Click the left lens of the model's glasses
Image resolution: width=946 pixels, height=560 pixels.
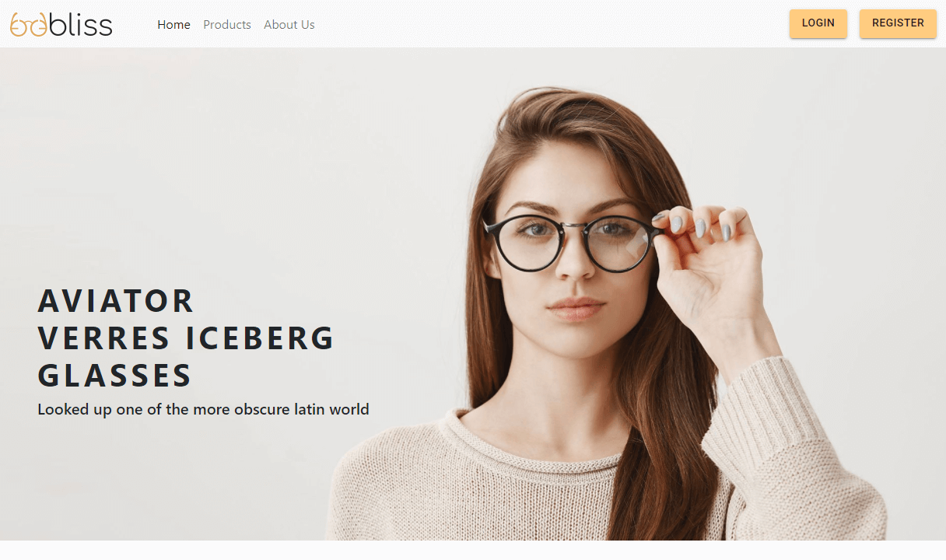[525, 243]
